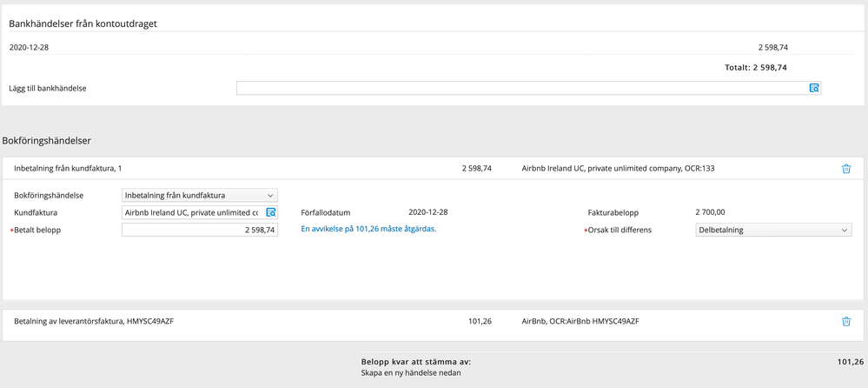Open the Kundfaktura lookup search icon
868x388 pixels.
(270, 212)
